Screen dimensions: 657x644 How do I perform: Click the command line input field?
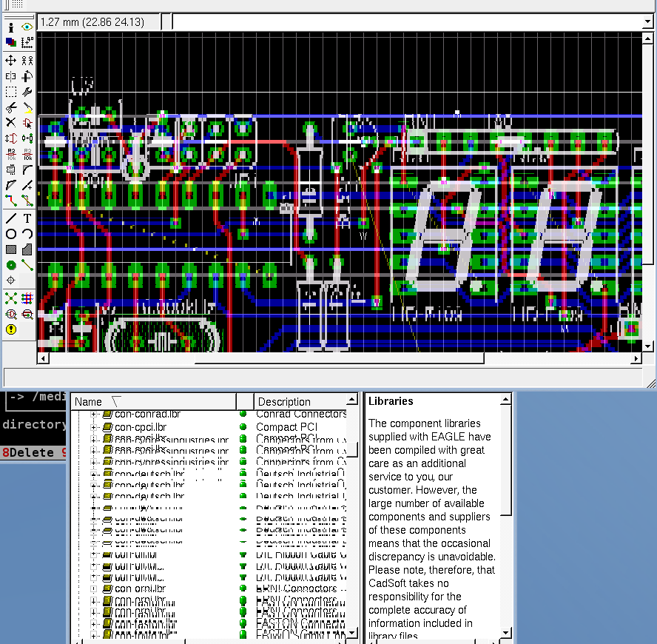pyautogui.click(x=408, y=21)
